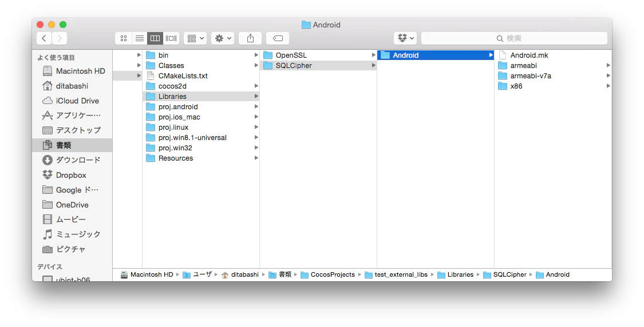Click the Share toolbar button
Screen dimensions: 644x327
click(x=250, y=38)
